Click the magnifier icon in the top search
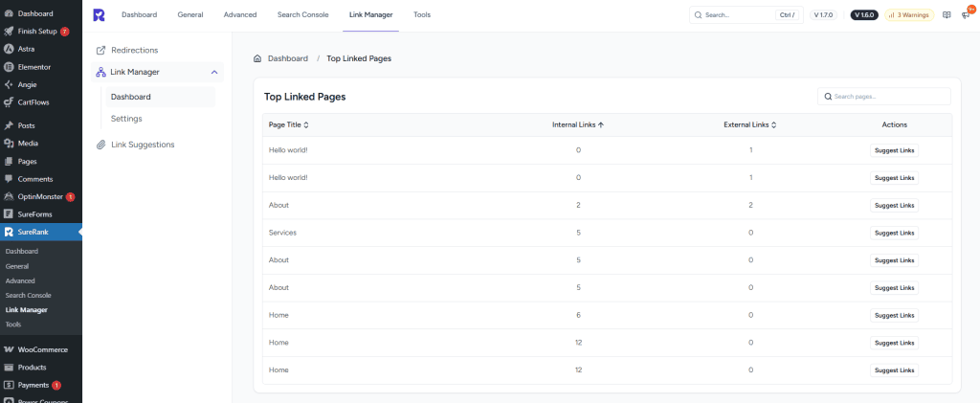 (698, 15)
